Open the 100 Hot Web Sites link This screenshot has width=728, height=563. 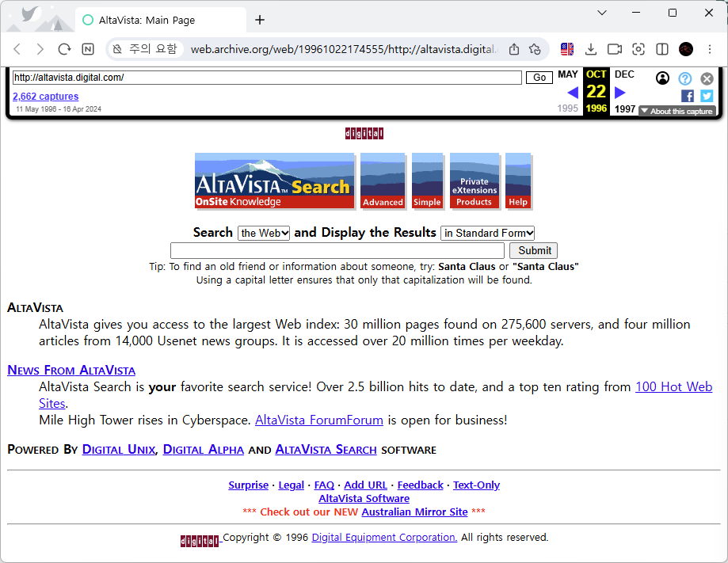673,387
